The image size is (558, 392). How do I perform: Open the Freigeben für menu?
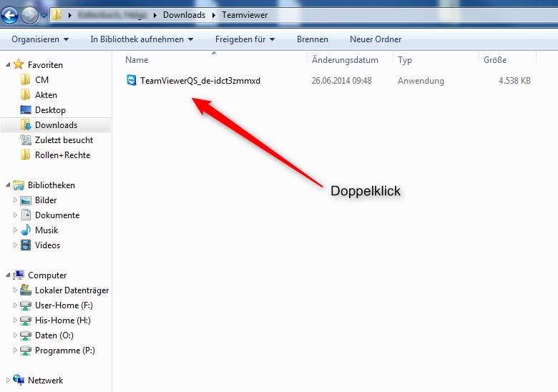coord(245,39)
